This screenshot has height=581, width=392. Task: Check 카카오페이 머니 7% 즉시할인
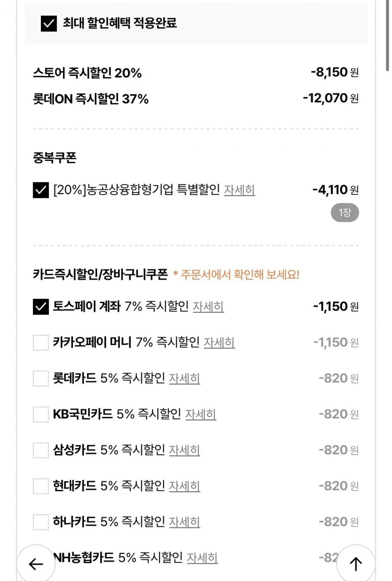point(41,342)
